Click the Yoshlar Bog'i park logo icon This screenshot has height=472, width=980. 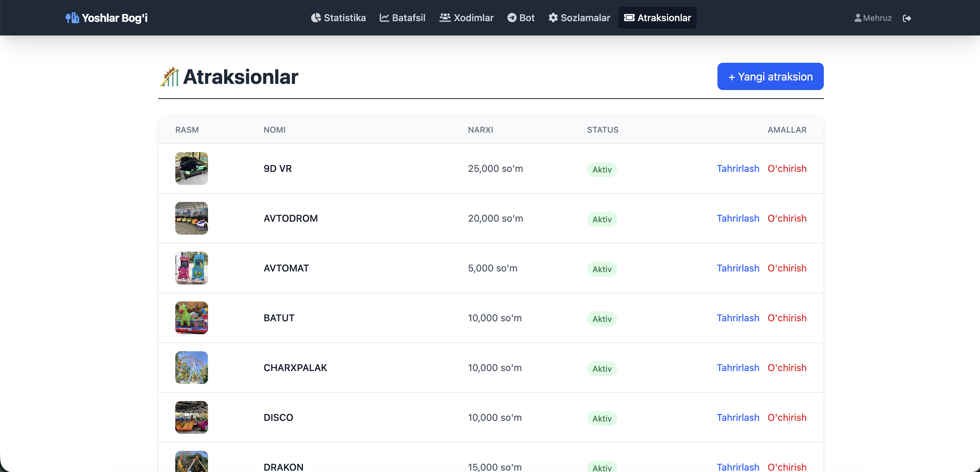coord(72,18)
